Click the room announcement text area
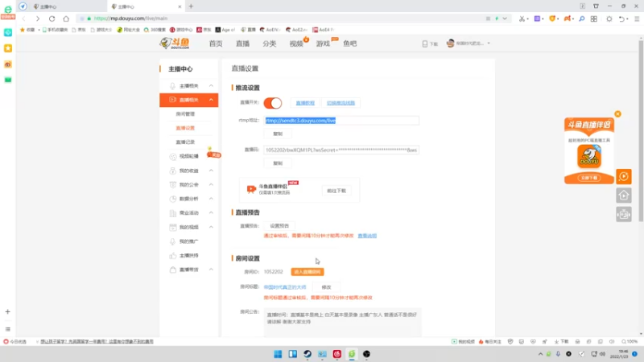 pyautogui.click(x=342, y=323)
